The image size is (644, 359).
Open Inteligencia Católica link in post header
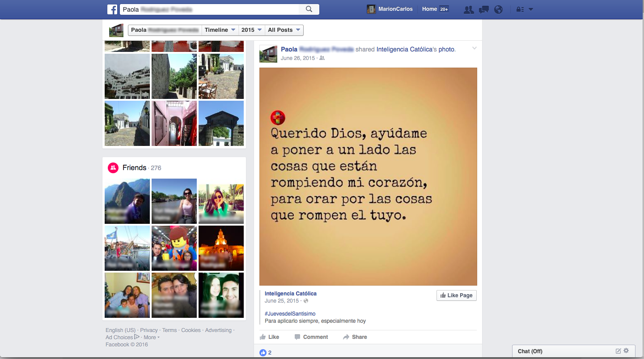[404, 49]
